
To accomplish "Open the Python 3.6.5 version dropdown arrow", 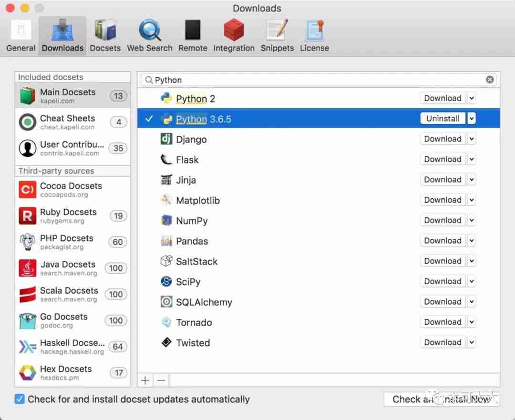I will (471, 119).
